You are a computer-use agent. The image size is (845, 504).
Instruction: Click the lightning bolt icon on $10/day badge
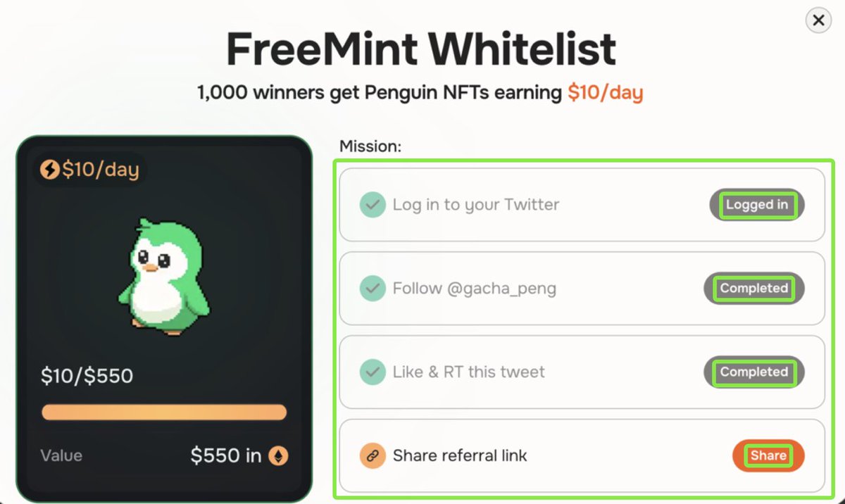point(50,170)
